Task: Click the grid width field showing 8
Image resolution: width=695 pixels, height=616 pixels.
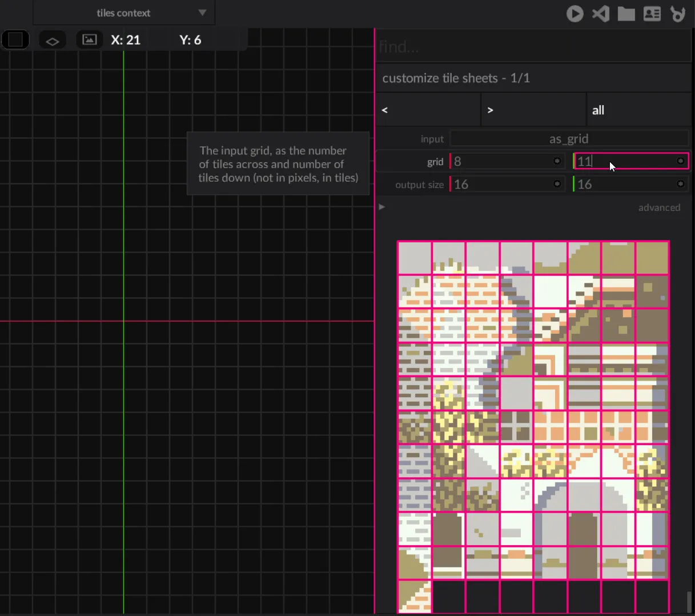Action: pos(501,162)
